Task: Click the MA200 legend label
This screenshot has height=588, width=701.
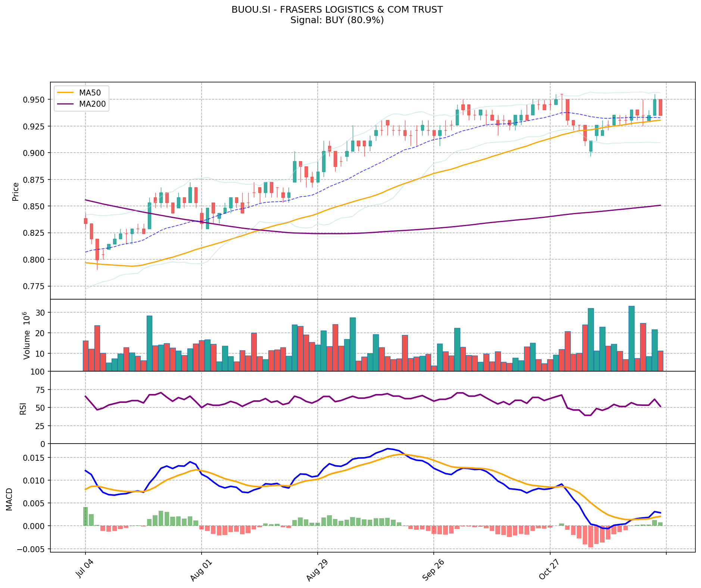Action: 92,104
